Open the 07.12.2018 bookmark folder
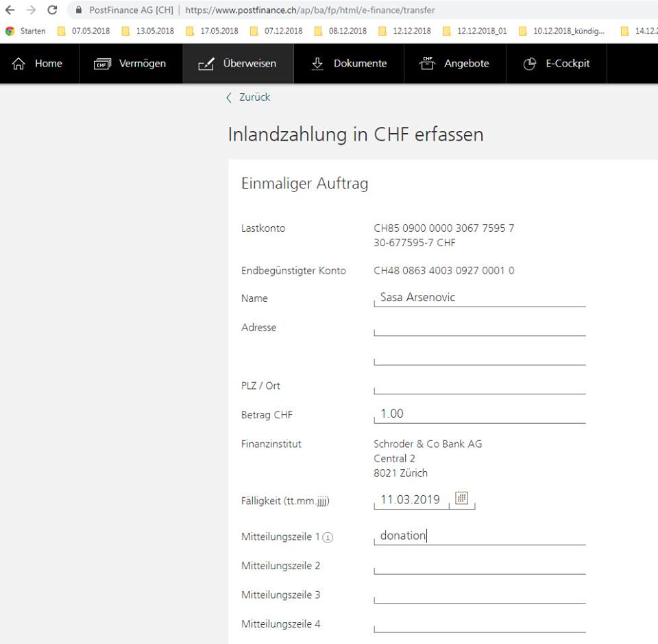Viewport: 658px width, 644px height. (276, 31)
